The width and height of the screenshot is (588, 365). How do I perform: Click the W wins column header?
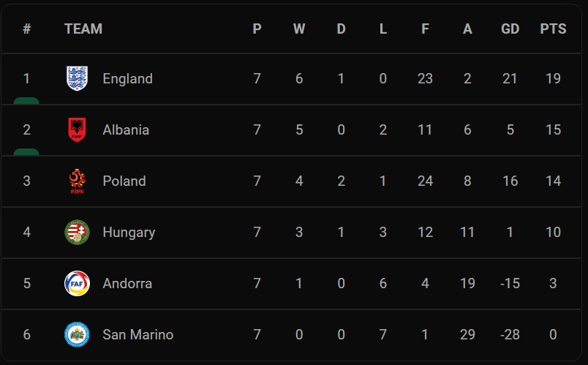[299, 29]
